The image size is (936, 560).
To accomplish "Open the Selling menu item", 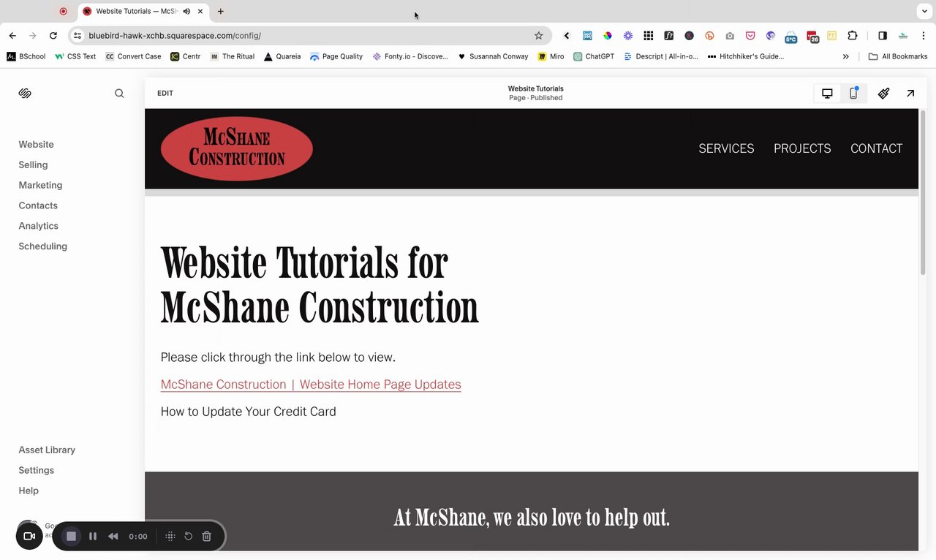I will click(x=33, y=164).
